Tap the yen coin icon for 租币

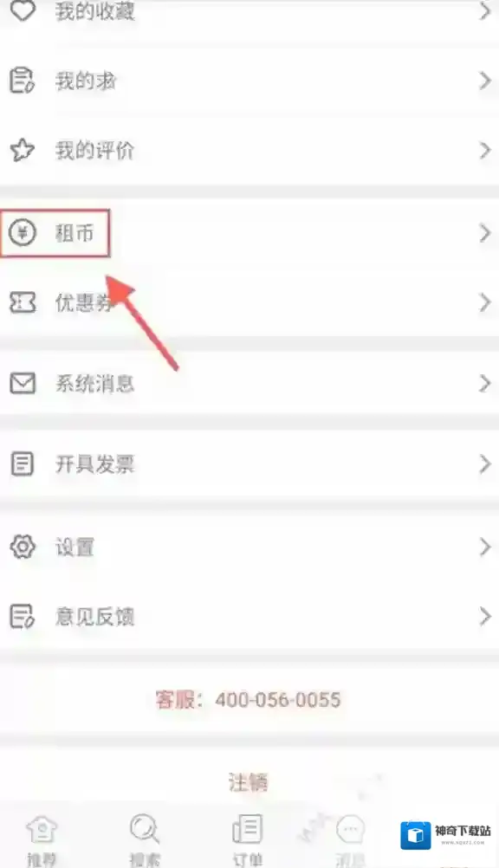23,232
